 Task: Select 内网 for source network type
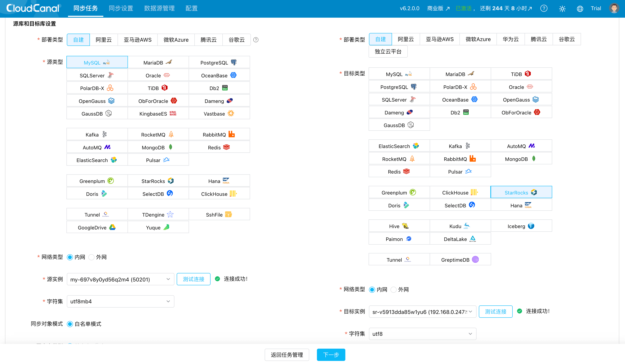click(70, 257)
